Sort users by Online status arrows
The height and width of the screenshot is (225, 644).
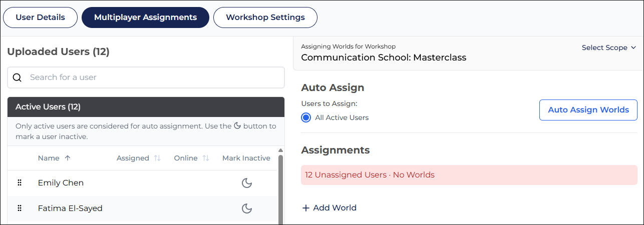click(x=206, y=158)
